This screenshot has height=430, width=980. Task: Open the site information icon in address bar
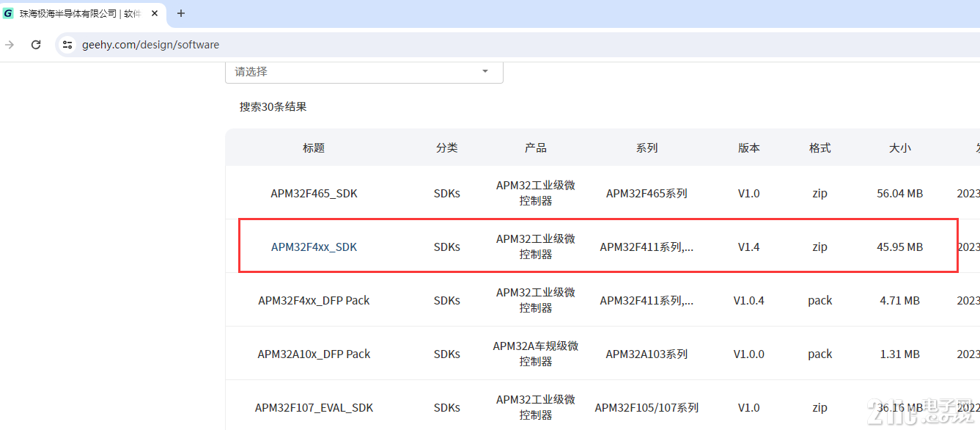tap(67, 45)
